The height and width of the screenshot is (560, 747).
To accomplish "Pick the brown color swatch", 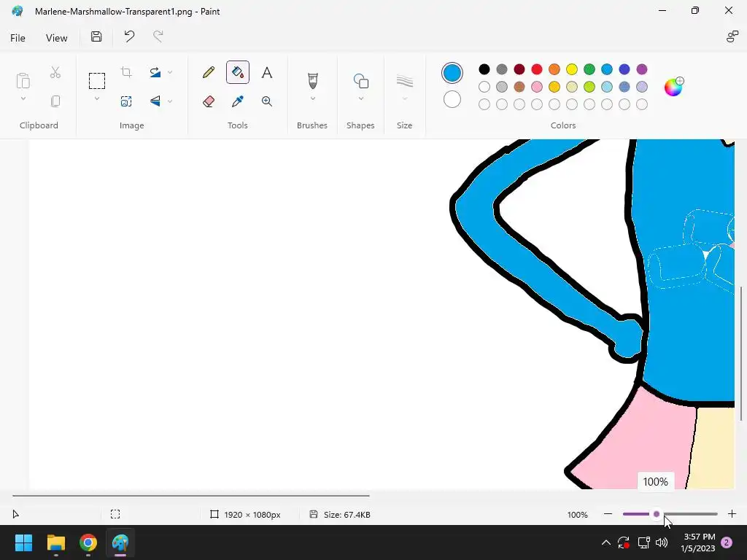I will point(519,87).
